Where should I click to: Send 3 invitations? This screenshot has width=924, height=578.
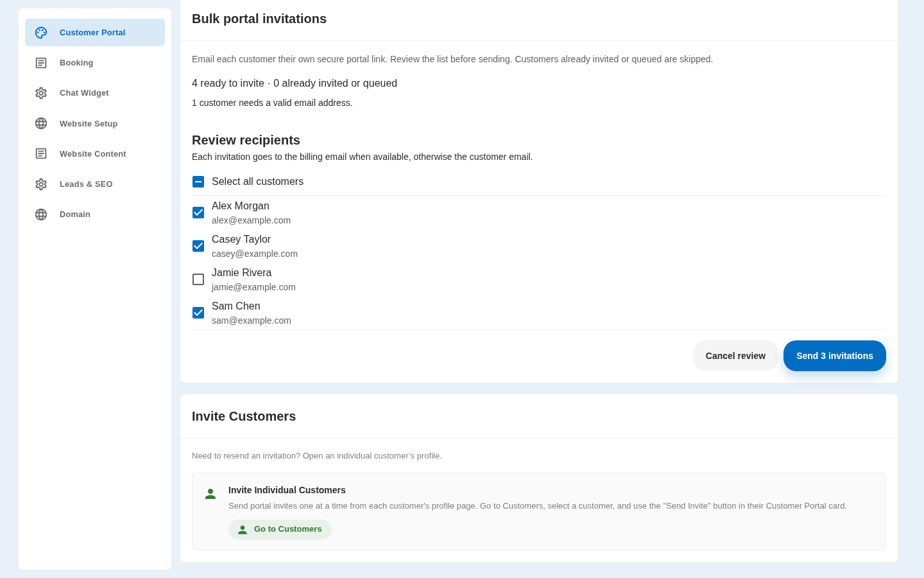(835, 356)
